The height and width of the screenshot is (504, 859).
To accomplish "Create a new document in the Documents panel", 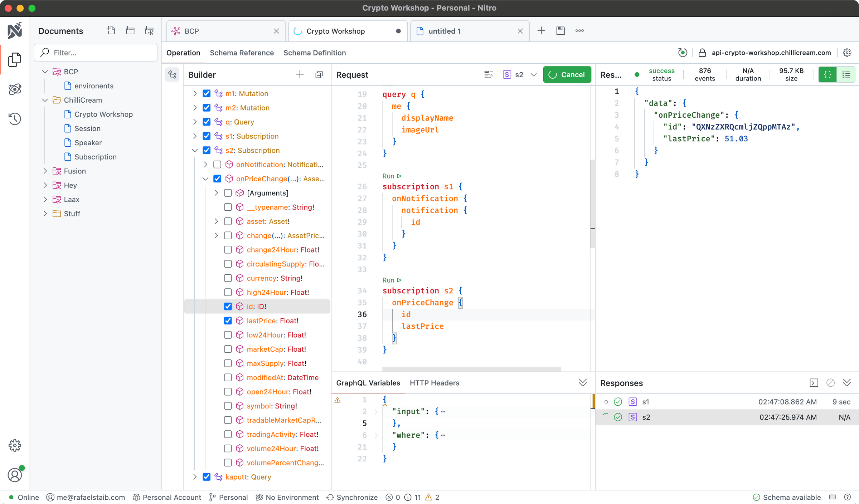I will tap(111, 30).
